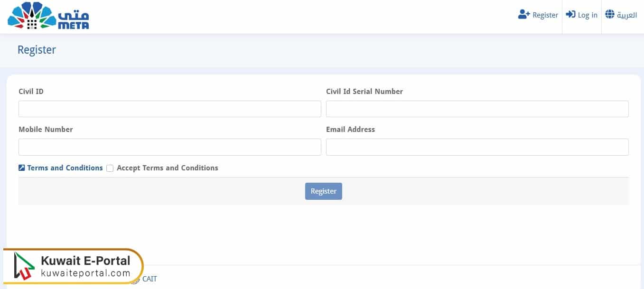Open the Terms and Conditions link
This screenshot has height=289, width=644.
click(x=65, y=168)
